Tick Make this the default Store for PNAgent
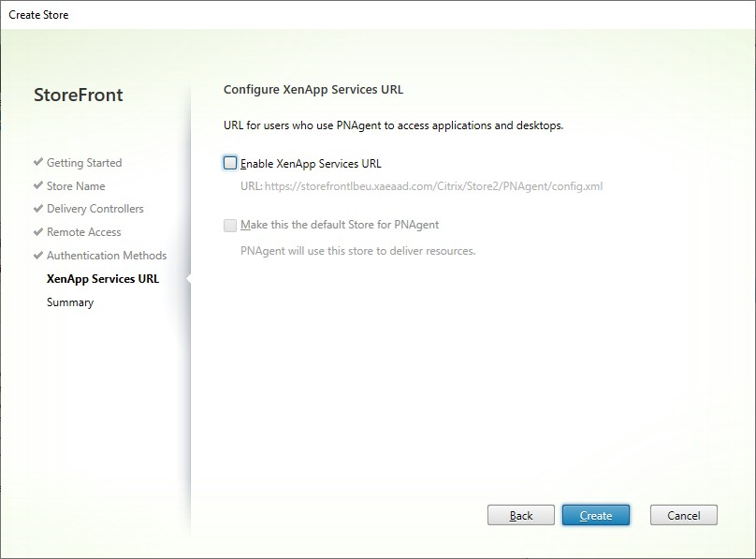Image resolution: width=756 pixels, height=559 pixels. point(230,225)
